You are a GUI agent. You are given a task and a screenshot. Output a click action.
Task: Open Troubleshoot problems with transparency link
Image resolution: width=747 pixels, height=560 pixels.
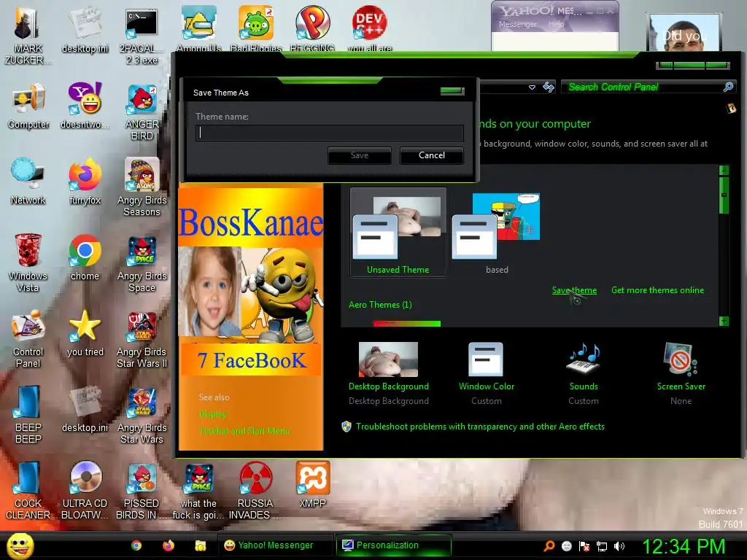480,426
